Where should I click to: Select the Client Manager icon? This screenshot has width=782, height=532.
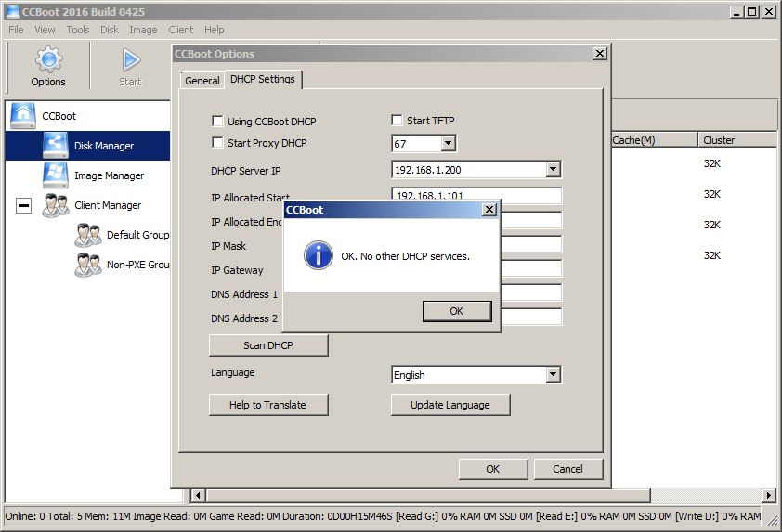click(x=56, y=205)
